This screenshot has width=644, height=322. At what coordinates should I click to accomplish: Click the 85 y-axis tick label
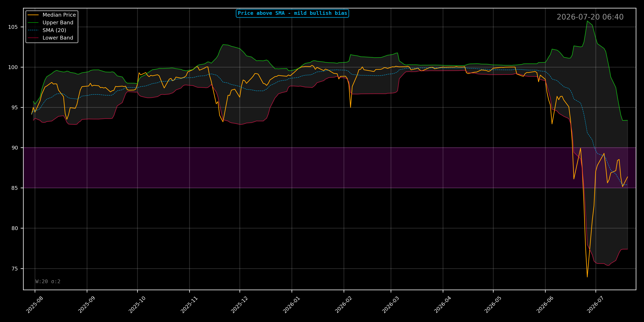click(15, 188)
